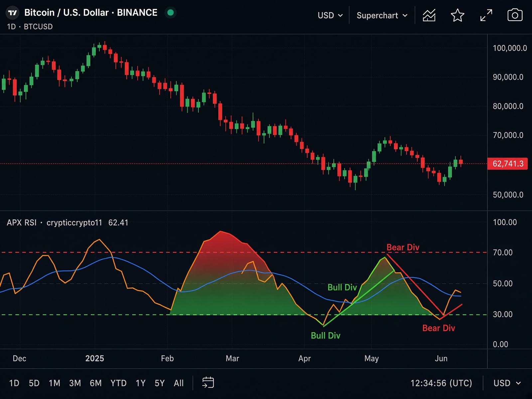The image size is (532, 399).
Task: Select the 3M time range
Action: click(x=75, y=383)
